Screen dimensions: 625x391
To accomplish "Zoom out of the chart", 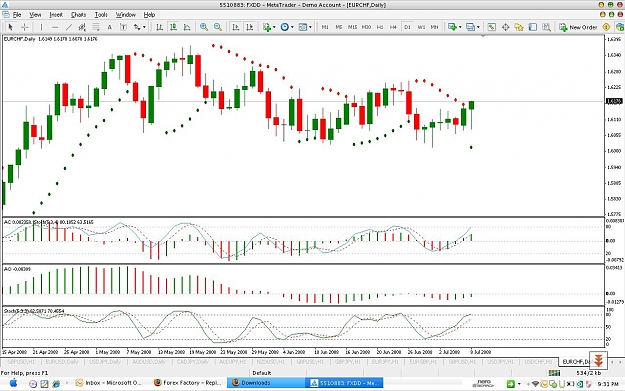I will [x=218, y=27].
